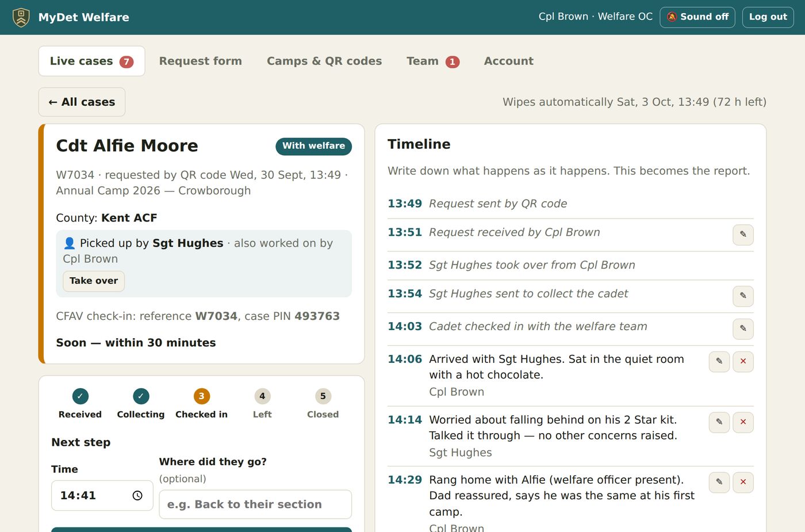Image resolution: width=805 pixels, height=532 pixels.
Task: Toggle the Sound off button
Action: [x=697, y=17]
